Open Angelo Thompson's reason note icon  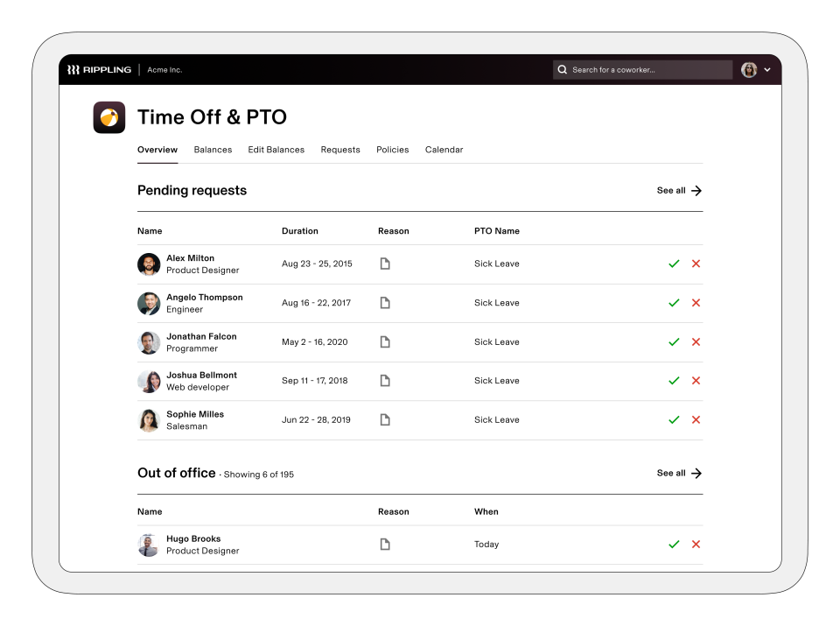385,302
